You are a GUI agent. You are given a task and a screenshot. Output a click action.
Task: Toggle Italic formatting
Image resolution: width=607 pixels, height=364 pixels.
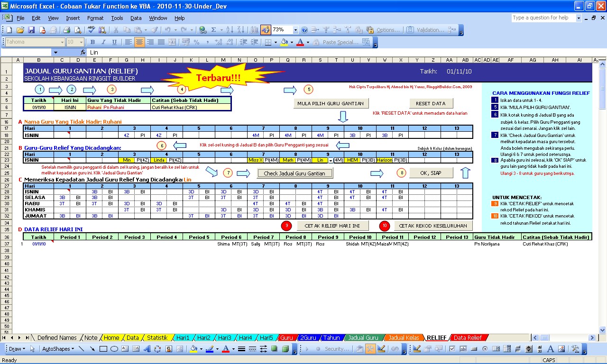click(x=104, y=42)
